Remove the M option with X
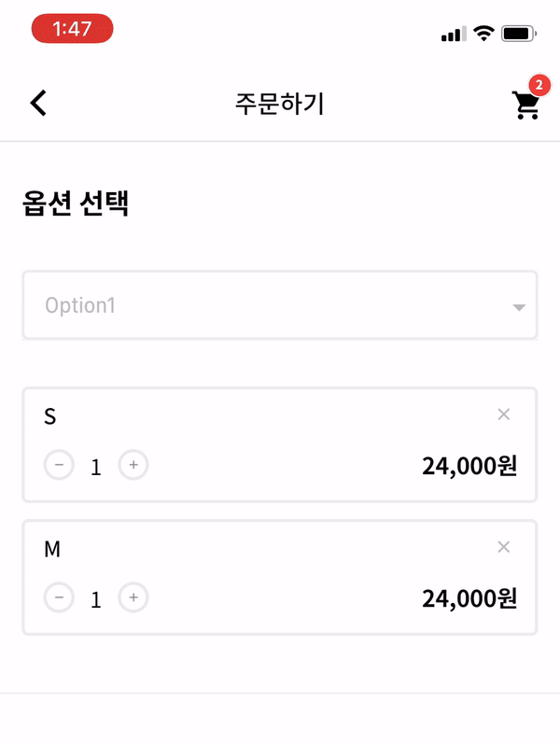The image size is (560, 744). 503,547
